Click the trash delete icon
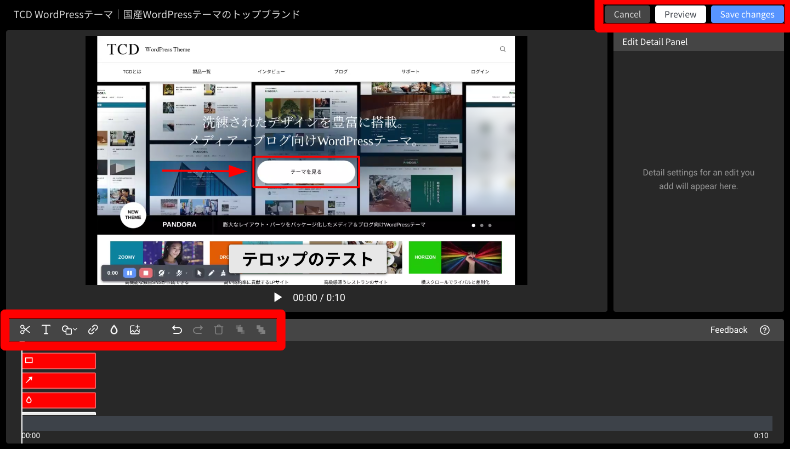 219,330
